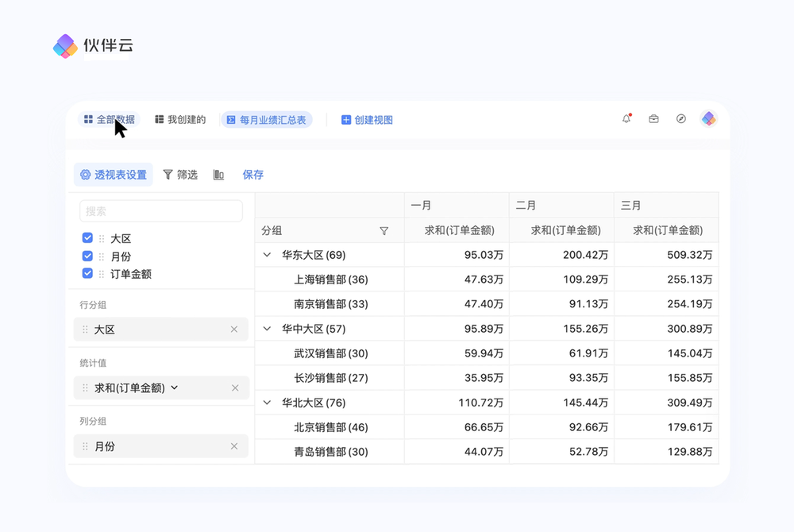Click the notification bell icon

click(x=626, y=119)
